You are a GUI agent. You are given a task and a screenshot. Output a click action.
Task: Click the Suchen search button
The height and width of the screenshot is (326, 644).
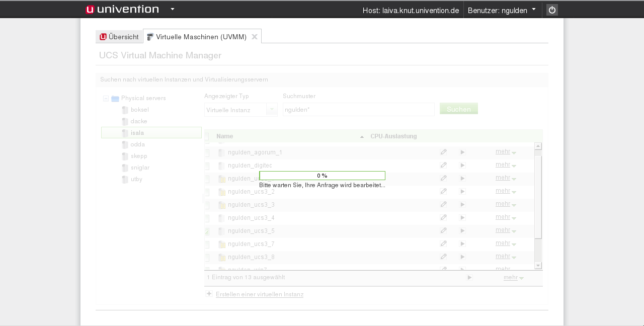[458, 109]
